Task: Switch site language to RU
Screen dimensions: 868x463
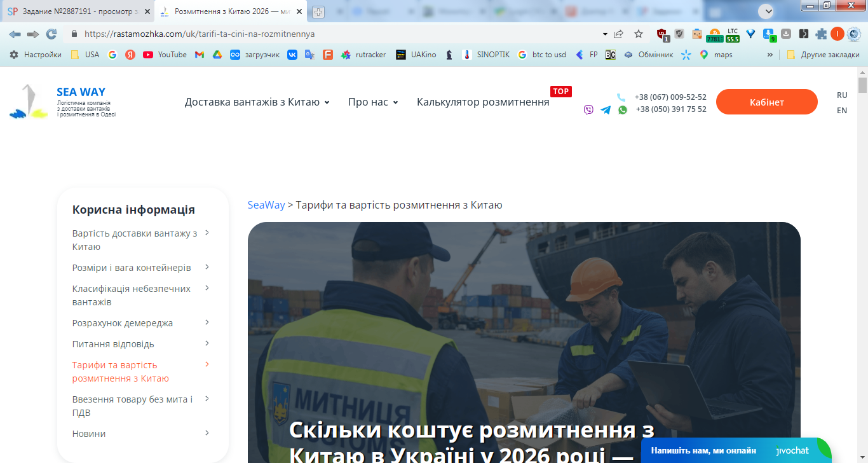Action: (x=842, y=95)
